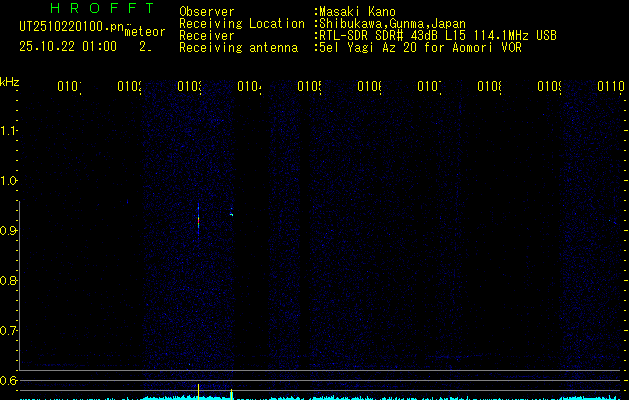Click the 0103 time marker
Image resolution: width=629 pixels, height=400 pixels.
click(189, 86)
